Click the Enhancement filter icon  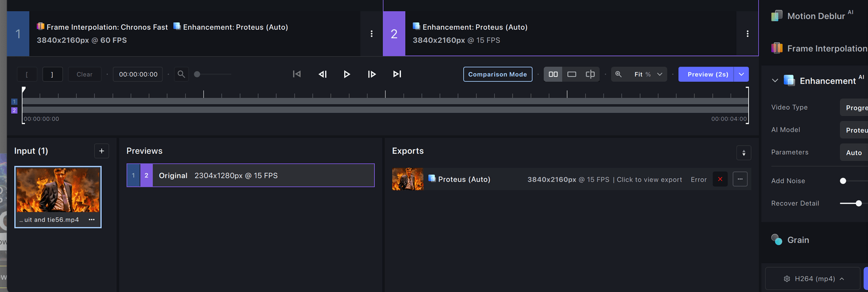(x=789, y=81)
